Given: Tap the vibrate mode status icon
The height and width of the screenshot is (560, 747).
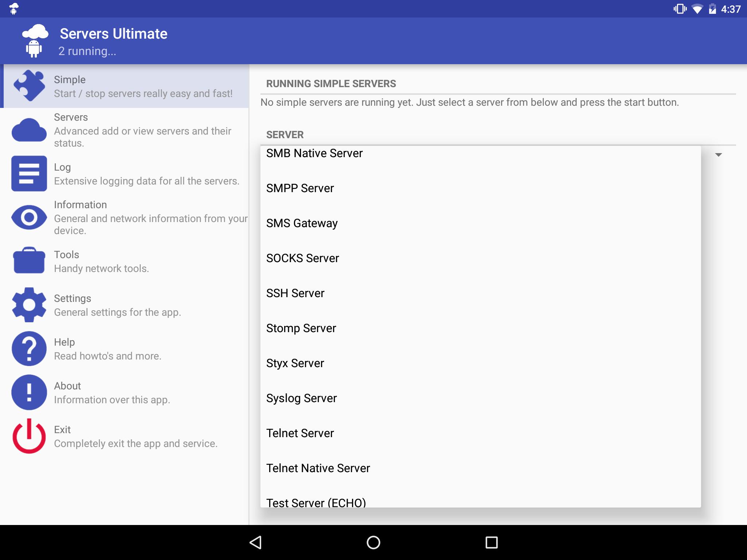Looking at the screenshot, I should [680, 9].
